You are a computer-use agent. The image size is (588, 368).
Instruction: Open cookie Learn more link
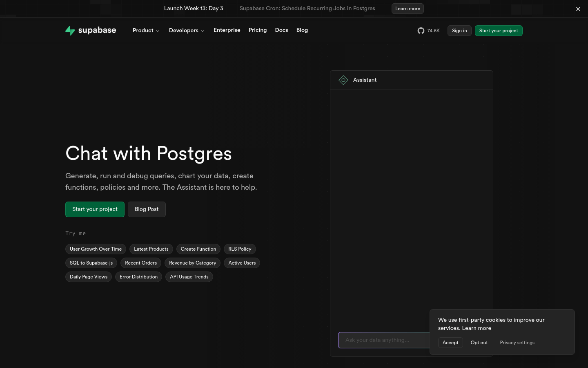coord(477,328)
